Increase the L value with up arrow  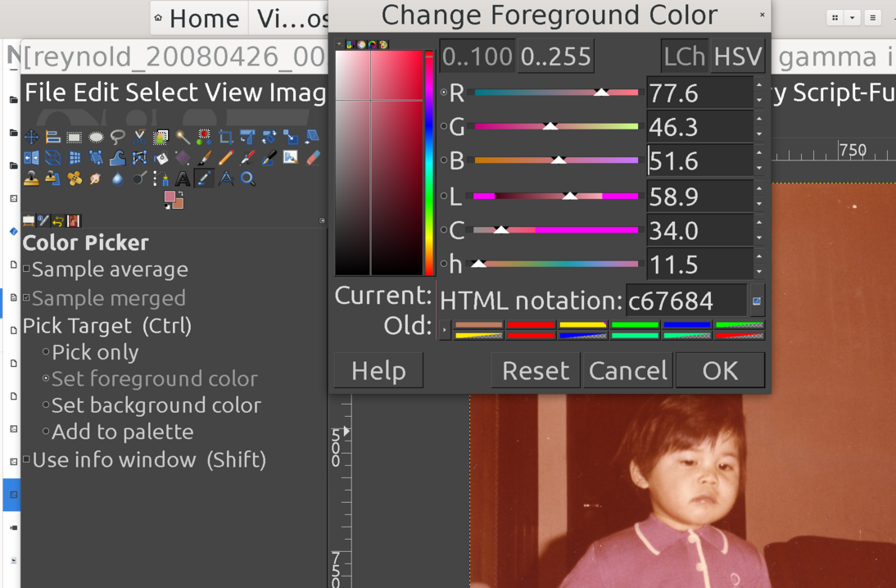[x=759, y=188]
